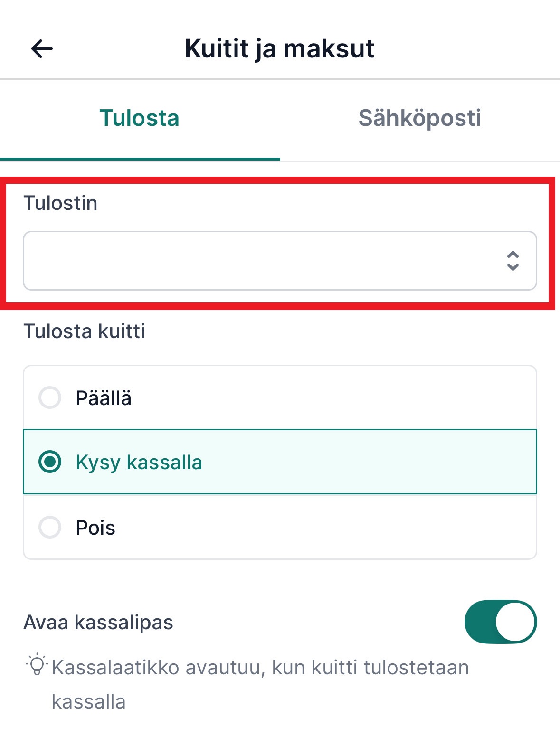Click the Kysy kassalla option text
Image resolution: width=560 pixels, height=756 pixels.
(x=139, y=463)
